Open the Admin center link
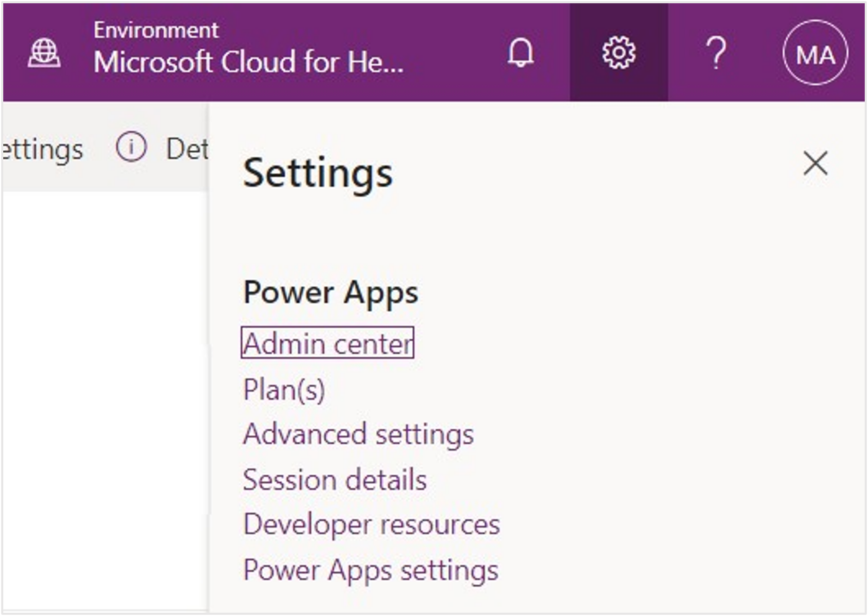The width and height of the screenshot is (868, 616). tap(327, 343)
